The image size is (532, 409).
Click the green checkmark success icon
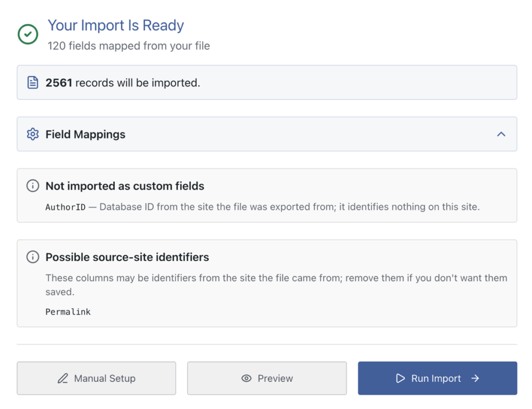(28, 34)
